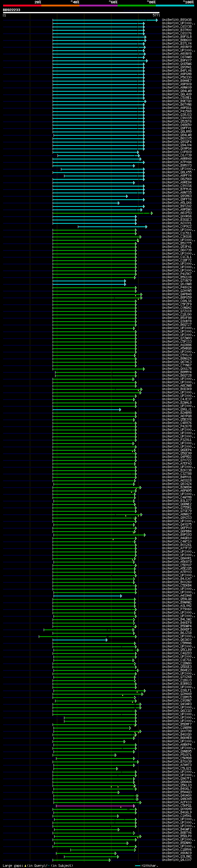Select the UniRef100_Q9SM41 hit label
This screenshot has height=868, width=197.
point(177,67)
